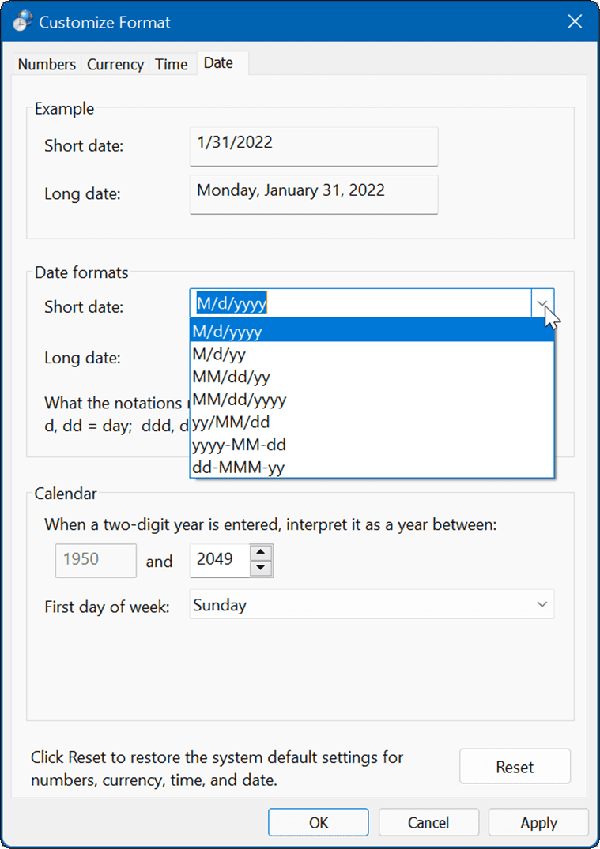Increase the two-digit year end value
The image size is (600, 849).
[261, 553]
